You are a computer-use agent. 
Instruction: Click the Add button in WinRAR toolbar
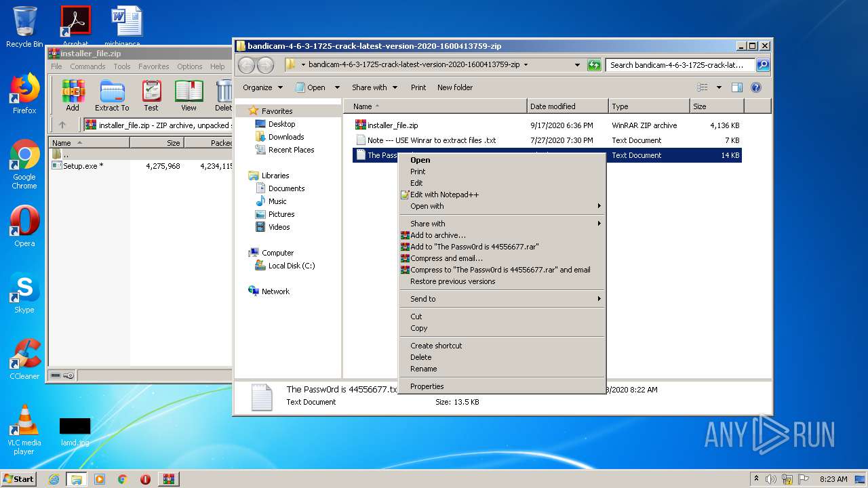tap(73, 96)
